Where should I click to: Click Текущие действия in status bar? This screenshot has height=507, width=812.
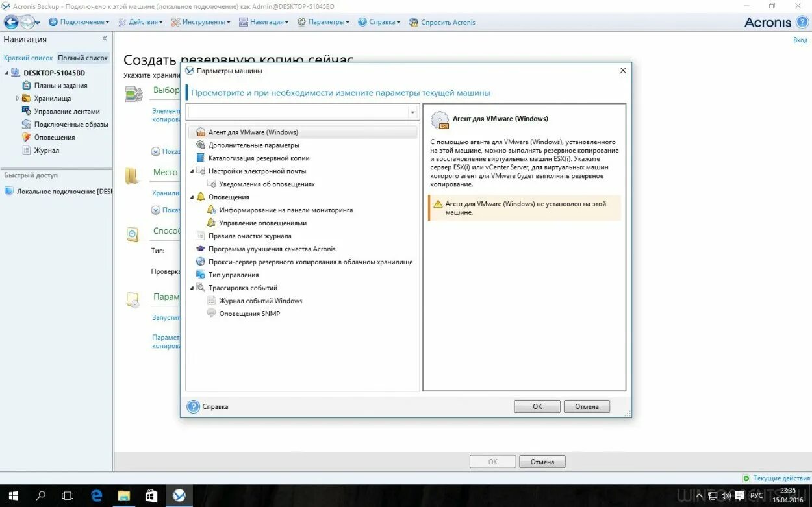[x=776, y=478]
